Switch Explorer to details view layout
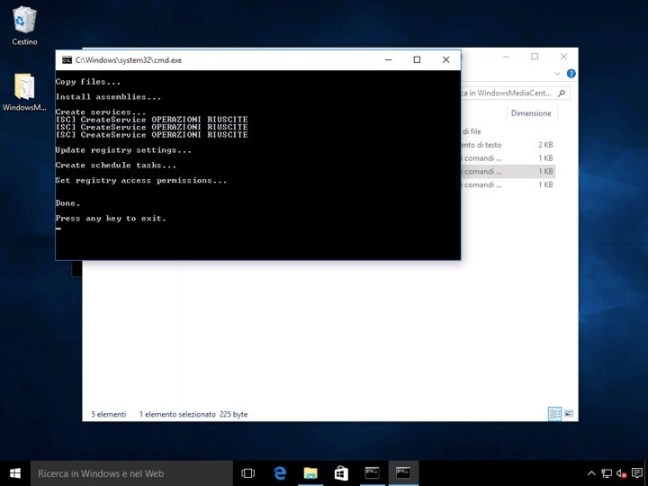Image resolution: width=648 pixels, height=486 pixels. (554, 414)
